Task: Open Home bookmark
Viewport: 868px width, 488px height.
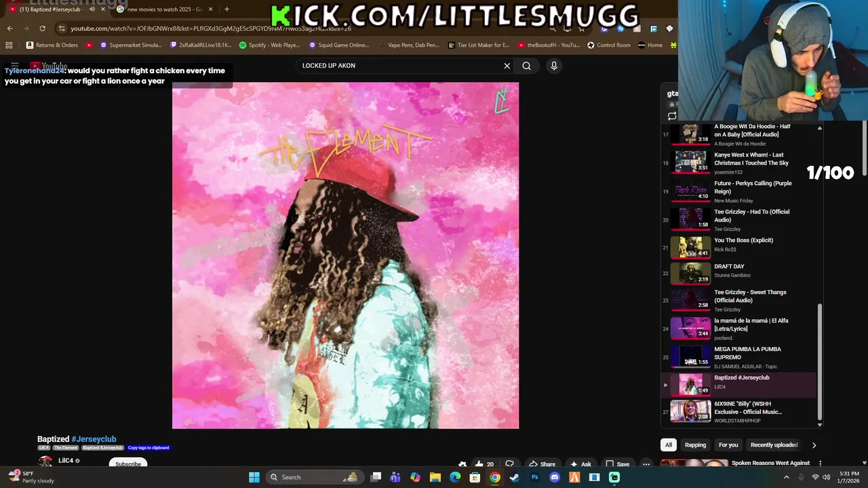Action: pos(650,45)
